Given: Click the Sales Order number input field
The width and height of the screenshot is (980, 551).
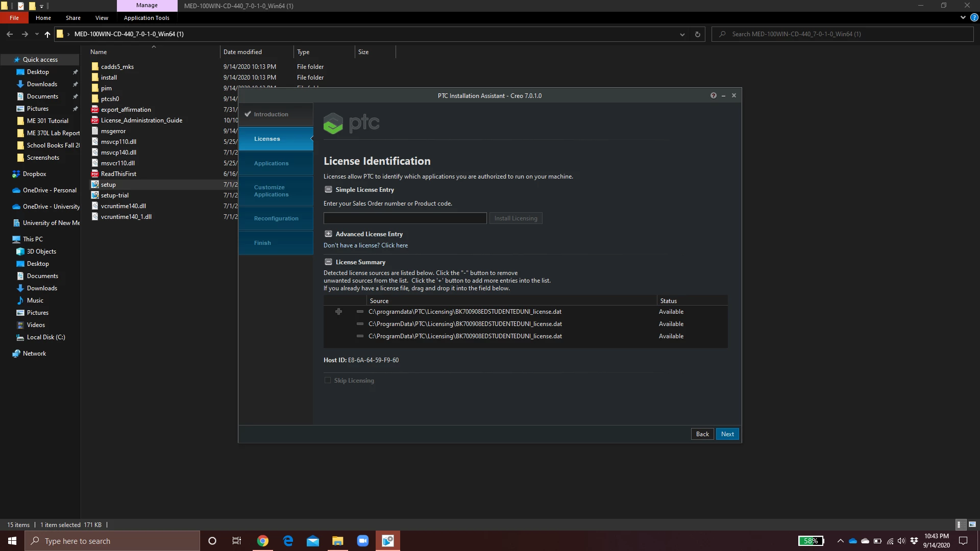Looking at the screenshot, I should click(405, 218).
